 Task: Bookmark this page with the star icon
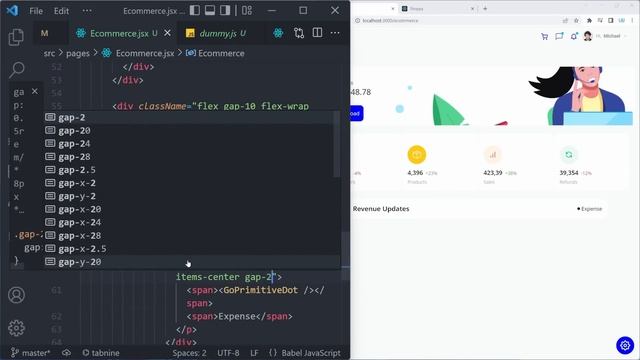tap(576, 20)
